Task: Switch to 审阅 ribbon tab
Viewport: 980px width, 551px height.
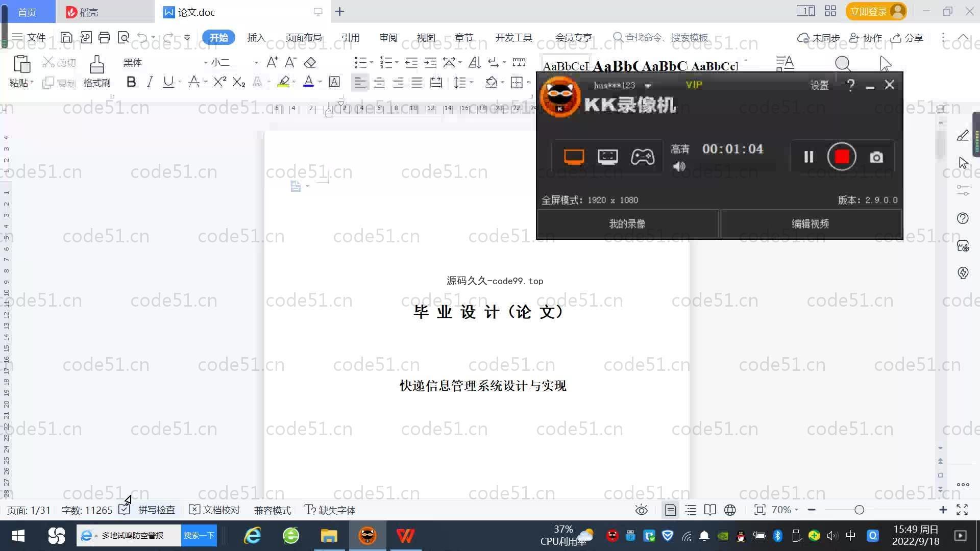Action: point(388,37)
